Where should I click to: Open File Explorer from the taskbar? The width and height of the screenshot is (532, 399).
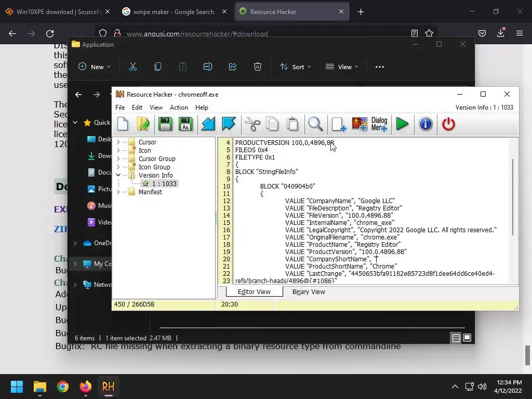point(39,387)
